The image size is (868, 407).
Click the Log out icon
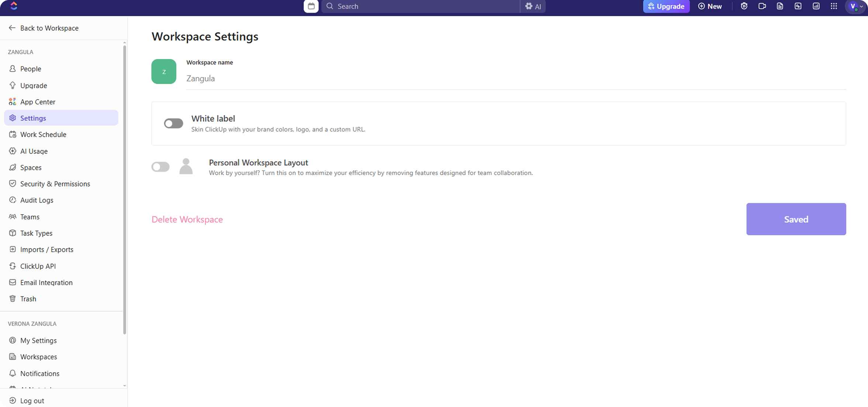click(x=13, y=400)
